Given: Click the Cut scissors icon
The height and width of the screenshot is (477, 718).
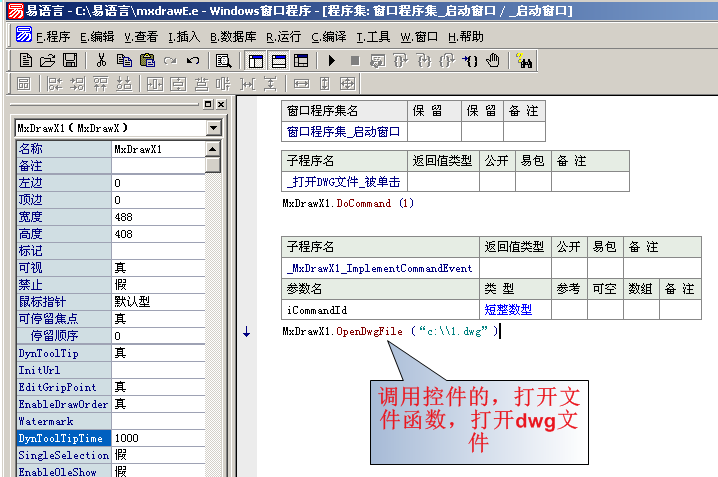Looking at the screenshot, I should tap(101, 60).
